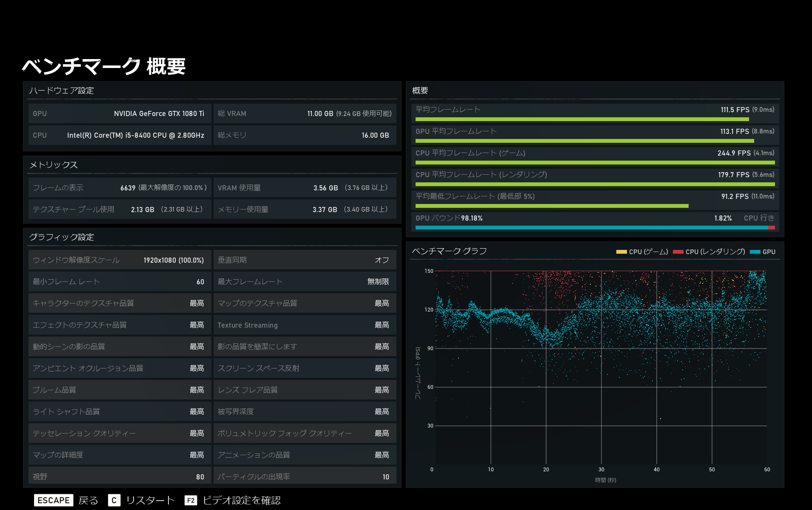This screenshot has width=812, height=510.
Task: Select the リスタート restart label
Action: coord(150,500)
